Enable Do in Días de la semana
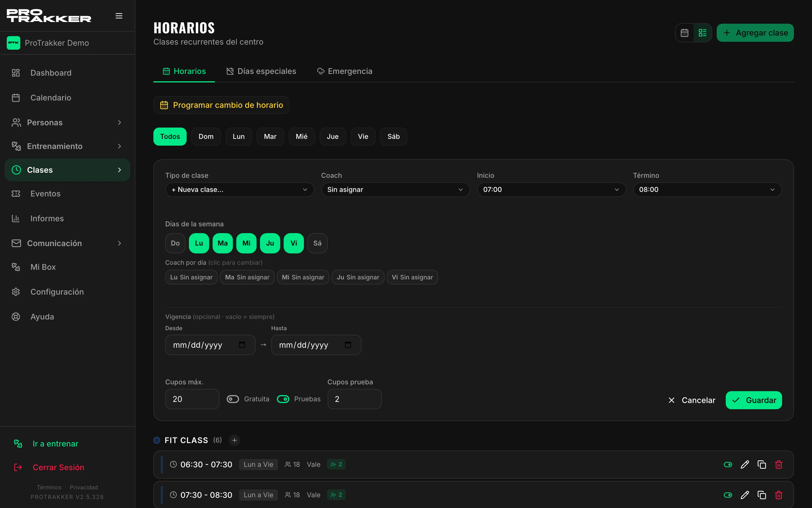 [x=175, y=243]
